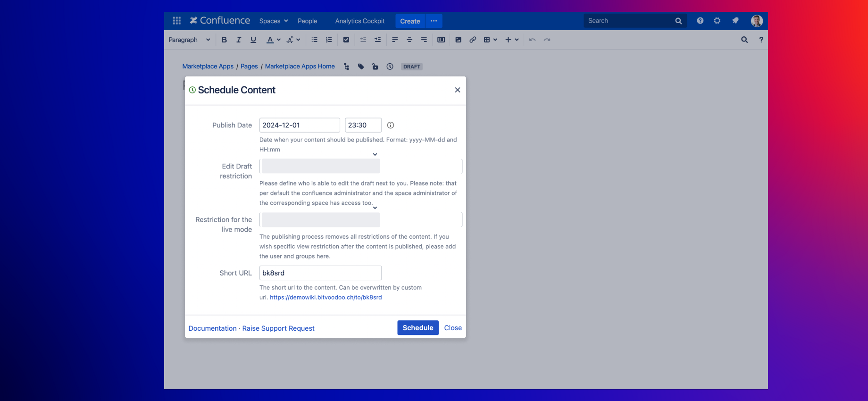
Task: Open the Help menu in the header
Action: pyautogui.click(x=700, y=21)
